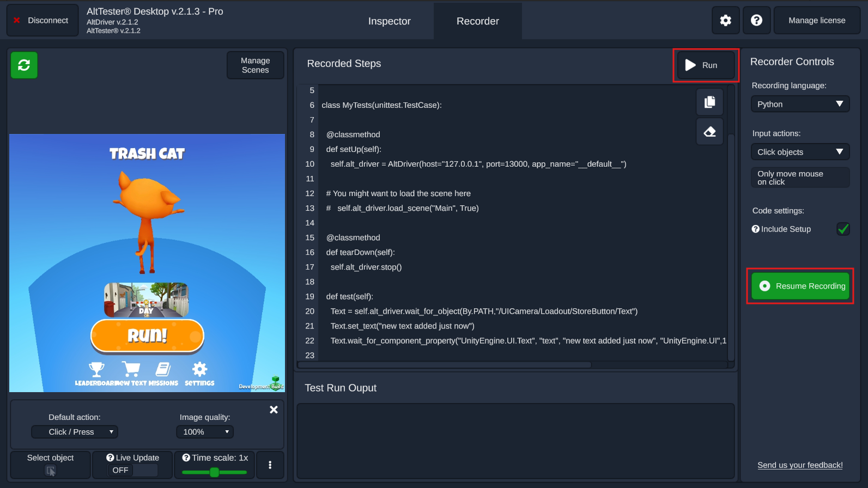Uncheck the Include Setup checkbox
868x488 pixels.
pyautogui.click(x=843, y=229)
